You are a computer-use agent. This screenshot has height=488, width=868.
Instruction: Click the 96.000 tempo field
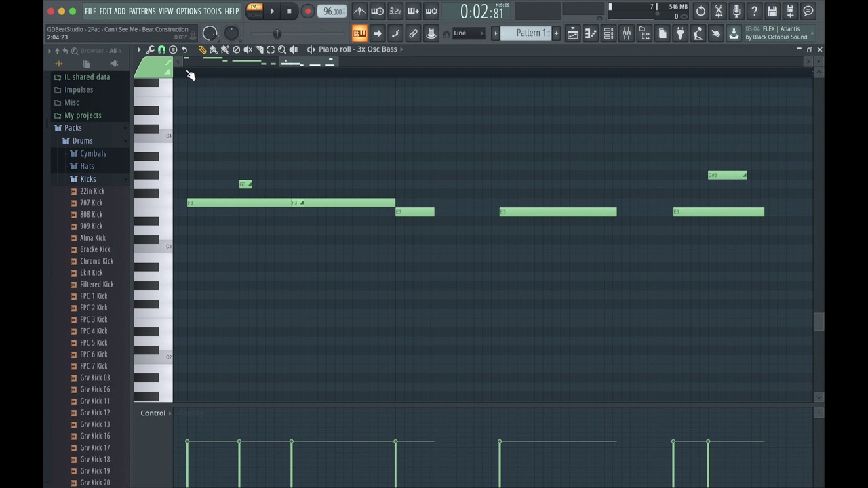(332, 11)
